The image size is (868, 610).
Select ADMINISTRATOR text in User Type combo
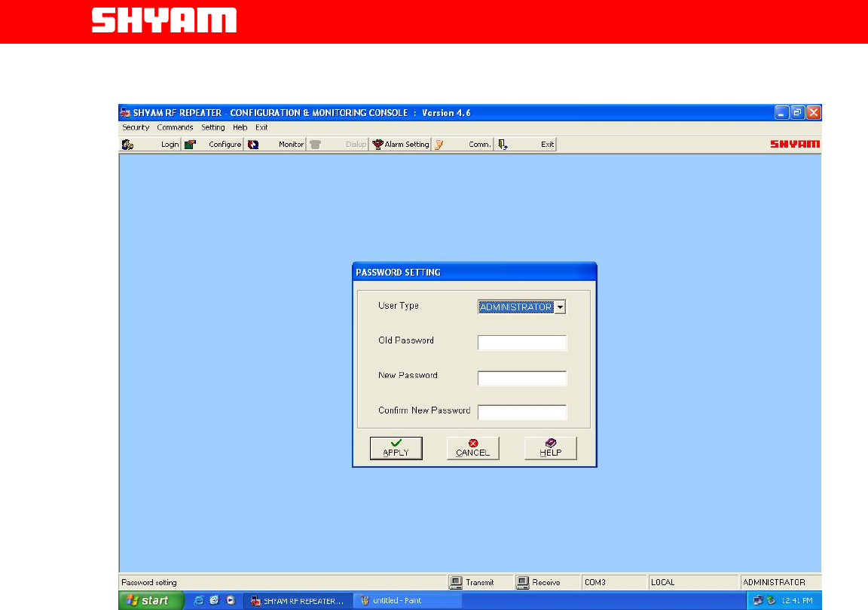click(516, 307)
